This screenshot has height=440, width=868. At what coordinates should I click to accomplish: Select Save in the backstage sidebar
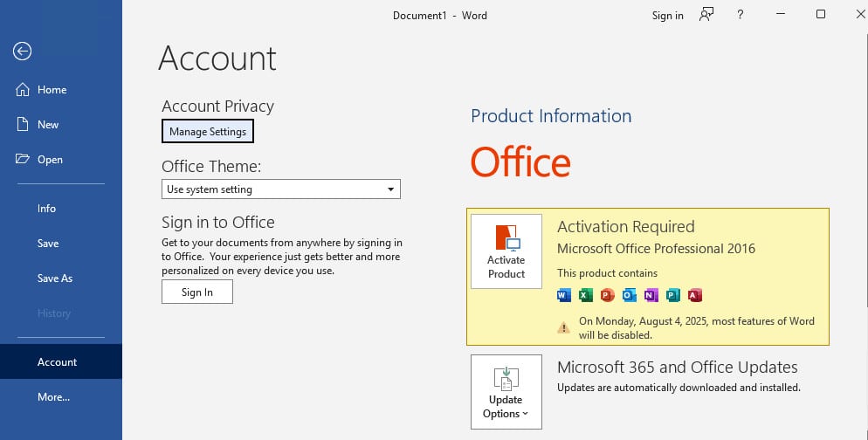[x=48, y=244]
